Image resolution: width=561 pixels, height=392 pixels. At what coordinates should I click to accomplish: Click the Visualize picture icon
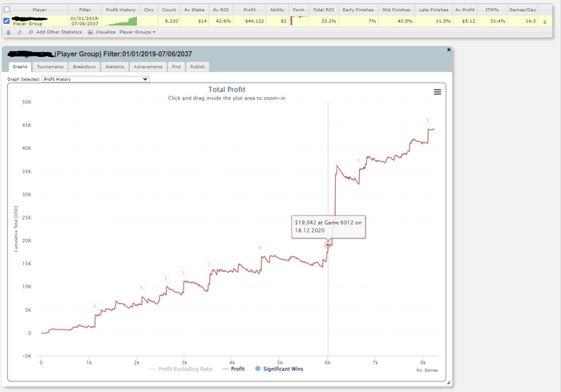point(91,32)
